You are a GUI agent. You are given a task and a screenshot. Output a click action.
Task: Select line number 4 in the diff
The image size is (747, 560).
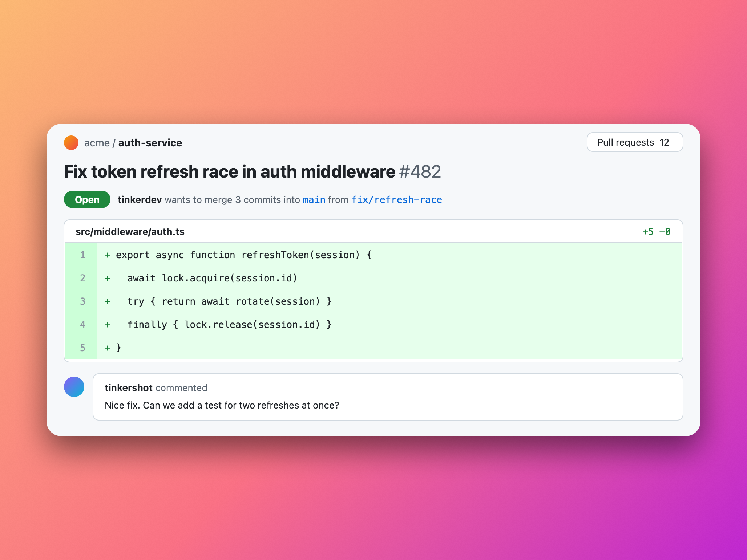click(x=83, y=325)
